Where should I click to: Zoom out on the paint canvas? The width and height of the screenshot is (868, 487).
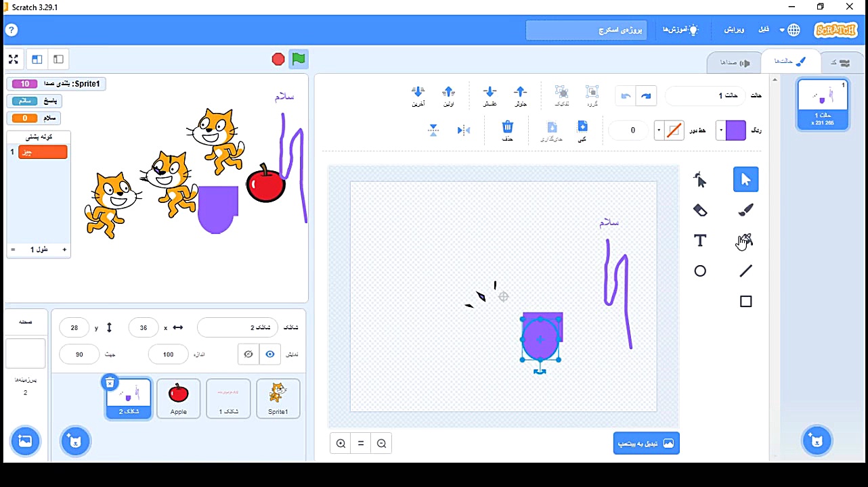382,444
